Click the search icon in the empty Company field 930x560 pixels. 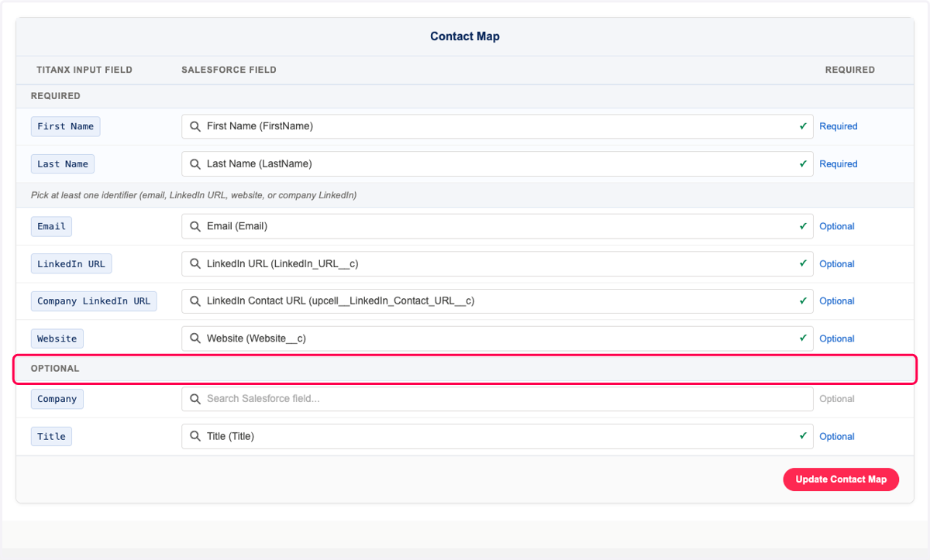(x=195, y=399)
